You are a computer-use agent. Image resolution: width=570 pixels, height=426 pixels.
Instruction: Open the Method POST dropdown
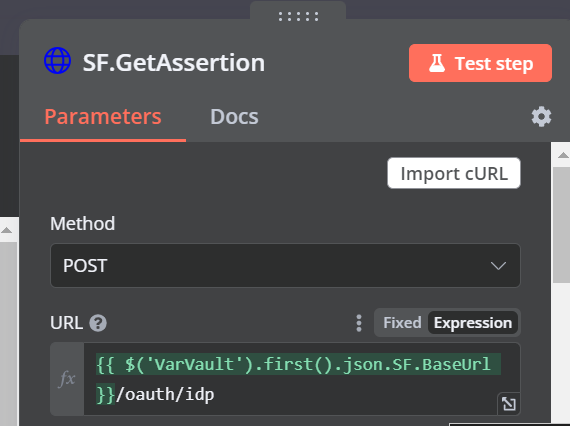(x=285, y=266)
